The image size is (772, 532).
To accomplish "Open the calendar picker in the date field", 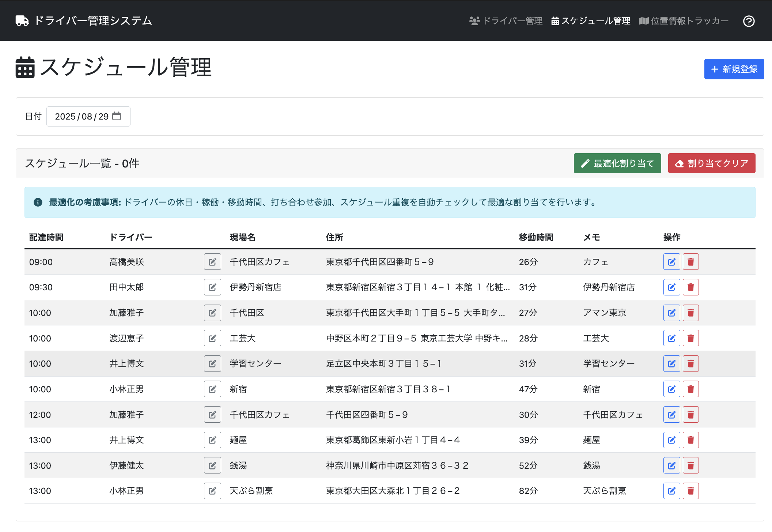I will (117, 116).
